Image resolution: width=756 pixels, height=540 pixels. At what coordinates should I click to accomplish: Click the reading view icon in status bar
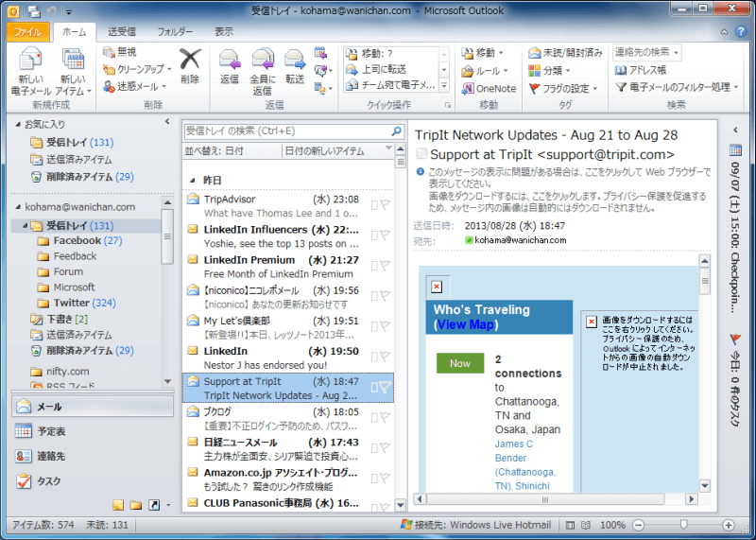585,525
